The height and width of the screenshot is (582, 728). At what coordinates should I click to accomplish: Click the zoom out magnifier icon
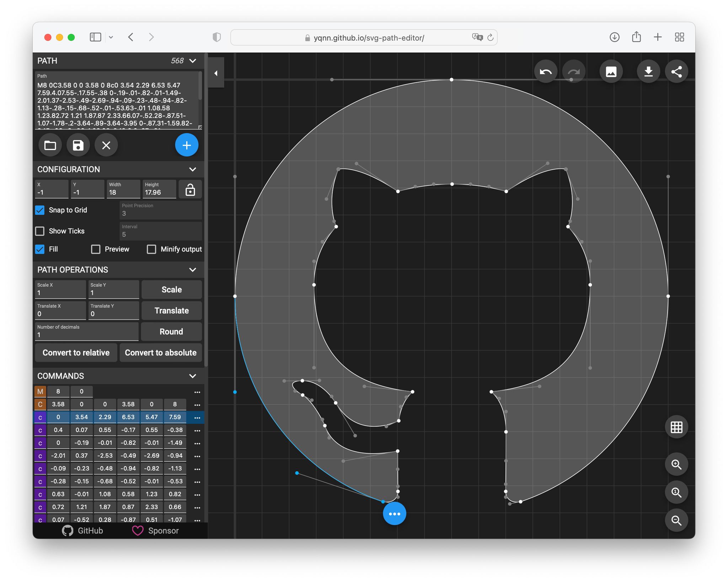click(676, 520)
